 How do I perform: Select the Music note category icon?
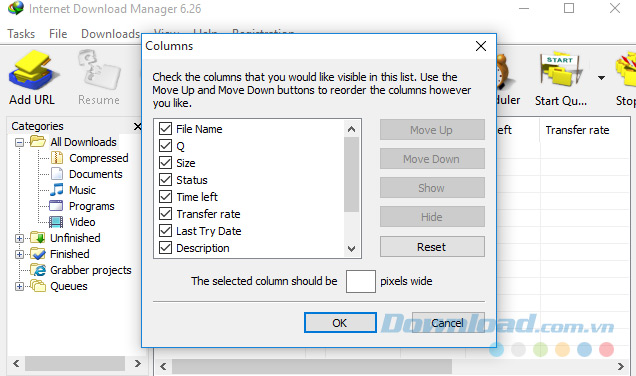click(x=57, y=189)
